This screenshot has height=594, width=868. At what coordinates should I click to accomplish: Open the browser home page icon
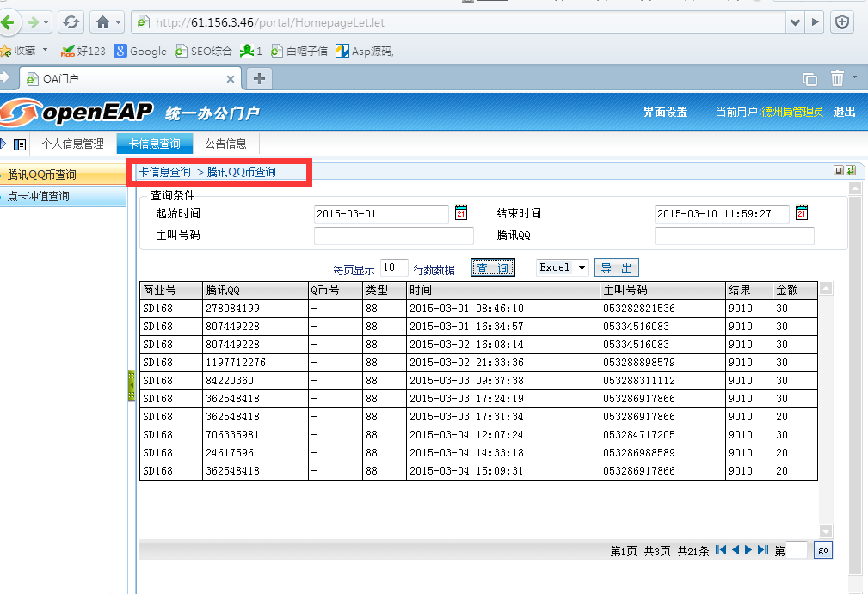coord(102,22)
